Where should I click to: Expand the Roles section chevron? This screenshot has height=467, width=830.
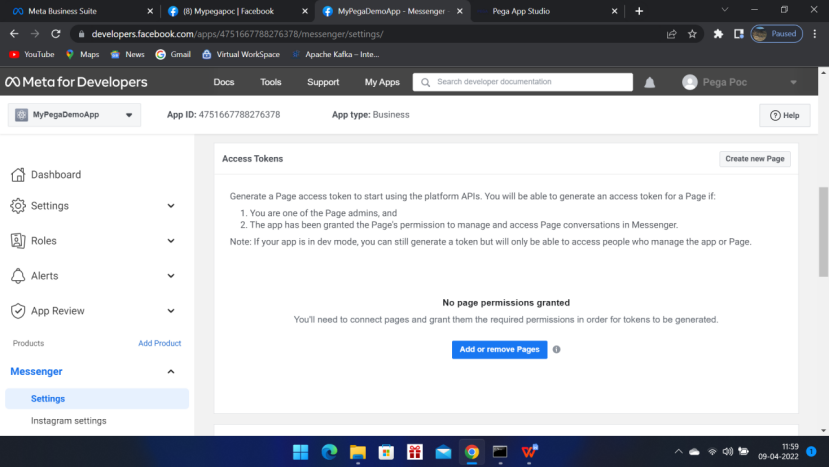point(171,241)
